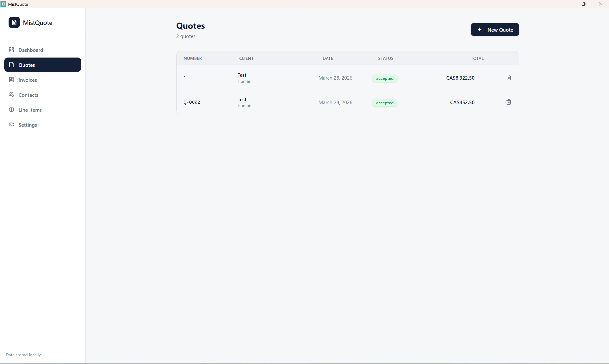Open the Quotes sidebar item
This screenshot has height=364, width=609.
[42, 65]
